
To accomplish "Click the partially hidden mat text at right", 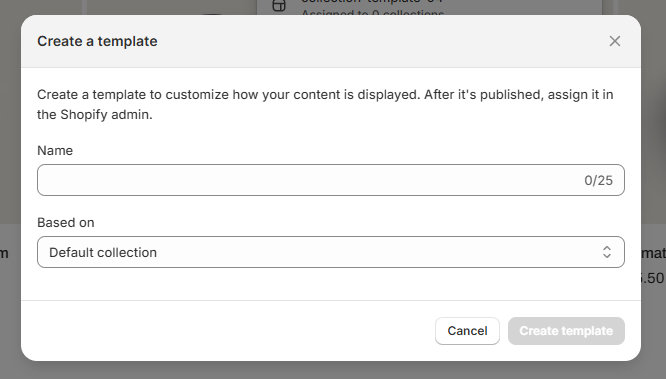I will click(653, 253).
